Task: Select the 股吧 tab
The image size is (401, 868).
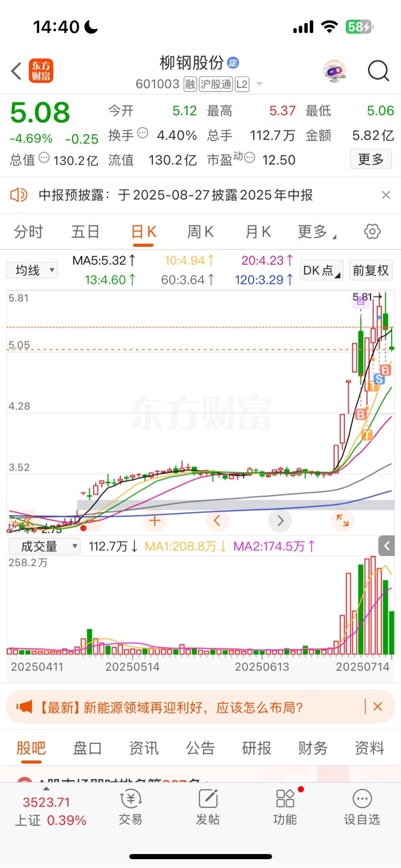Action: coord(31,748)
